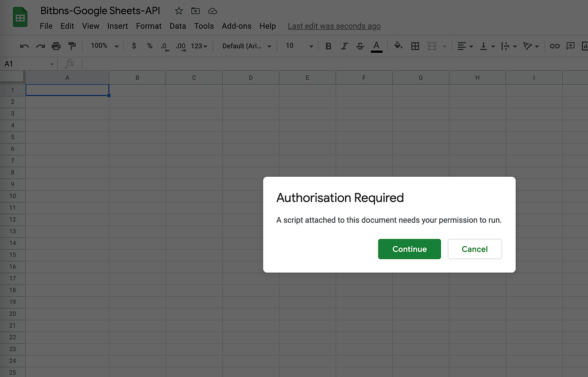Viewport: 588px width, 377px height.
Task: Select the paint format tool
Action: point(72,46)
